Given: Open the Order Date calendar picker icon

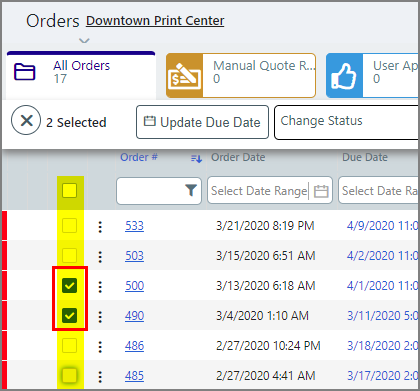Looking at the screenshot, I should click(x=321, y=191).
